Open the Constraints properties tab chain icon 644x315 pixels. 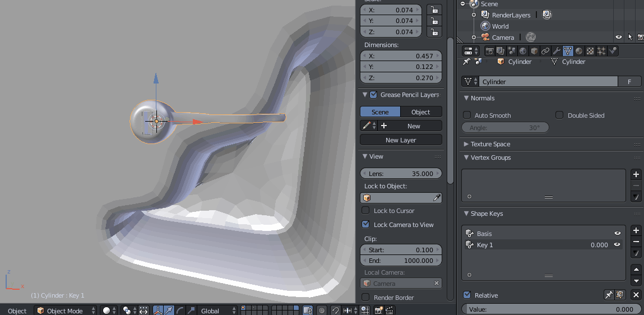pyautogui.click(x=545, y=51)
